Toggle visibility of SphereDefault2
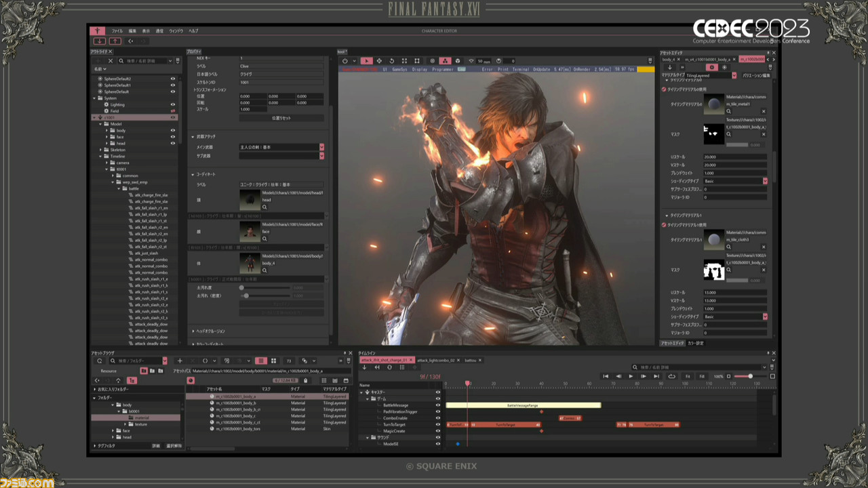 [173, 79]
